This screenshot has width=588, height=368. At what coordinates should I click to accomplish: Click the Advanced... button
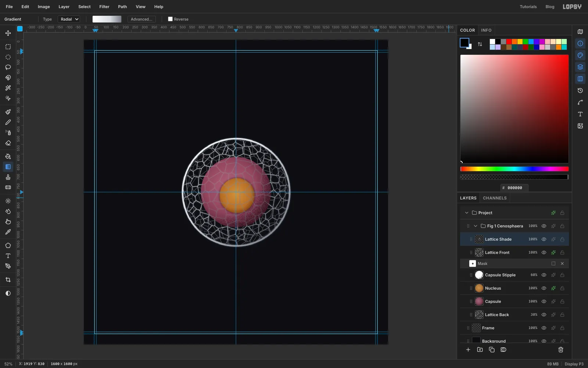tap(141, 19)
